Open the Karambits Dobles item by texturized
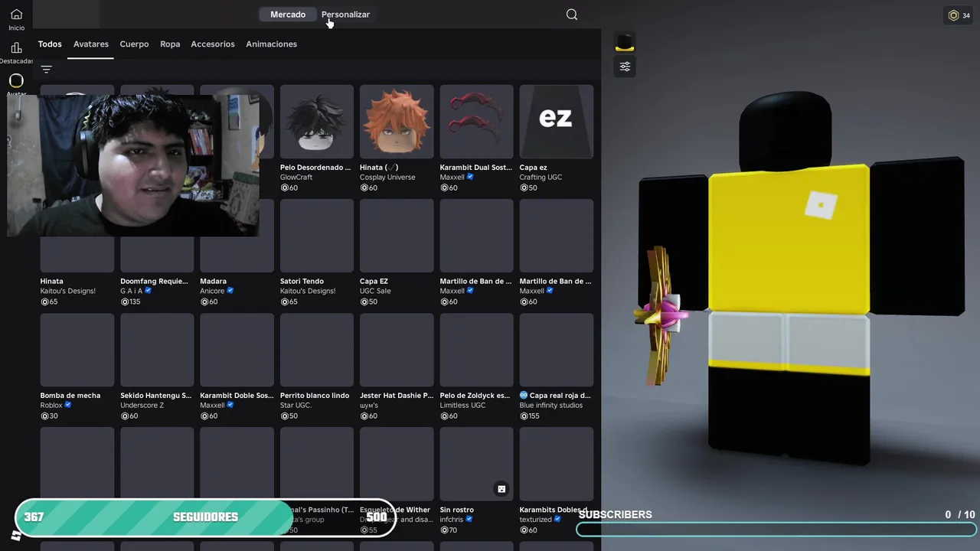The height and width of the screenshot is (551, 980). click(x=556, y=481)
